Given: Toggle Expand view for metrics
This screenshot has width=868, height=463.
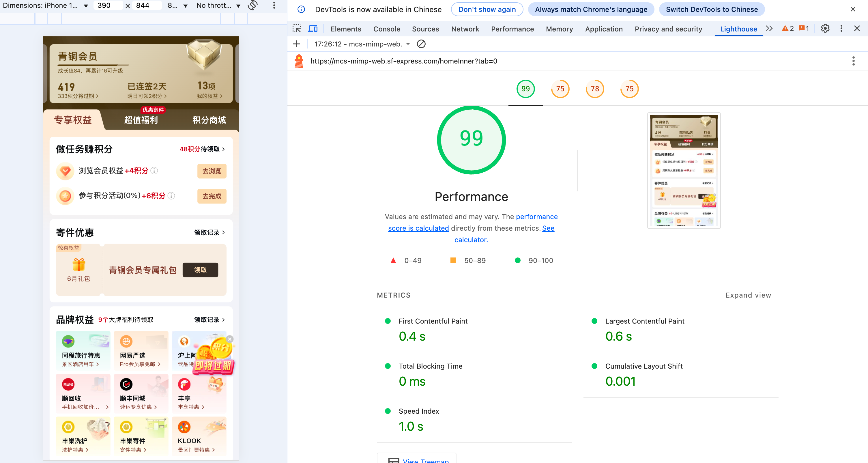Looking at the screenshot, I should (x=748, y=295).
